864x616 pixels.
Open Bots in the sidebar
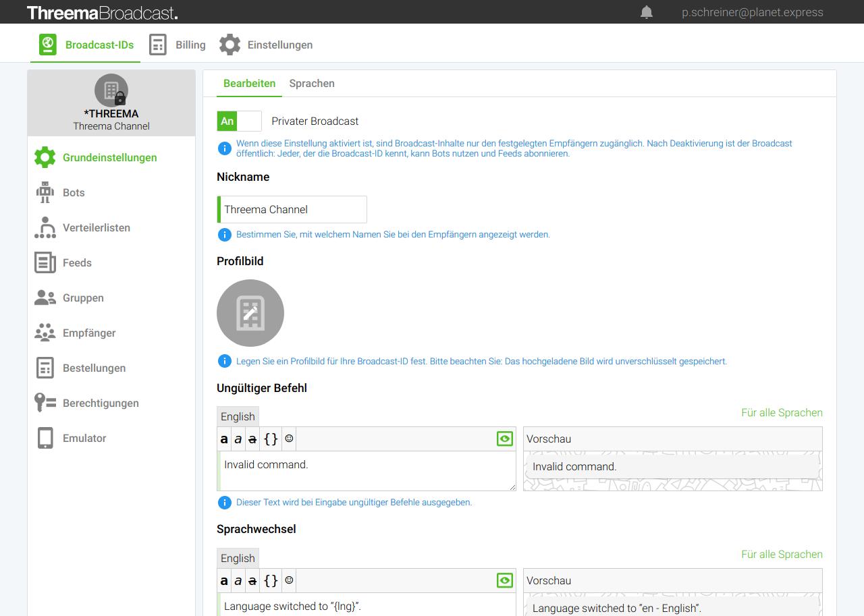coord(111,192)
